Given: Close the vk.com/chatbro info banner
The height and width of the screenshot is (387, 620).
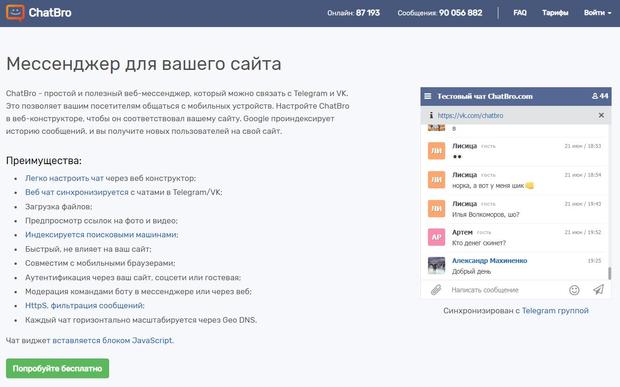Looking at the screenshot, I should click(x=601, y=115).
